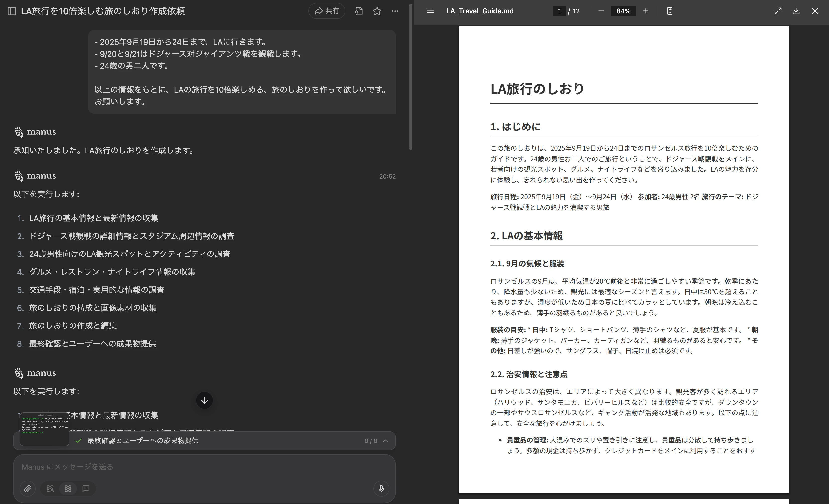Open the task files icon beside 共有
The height and width of the screenshot is (504, 829).
click(359, 11)
